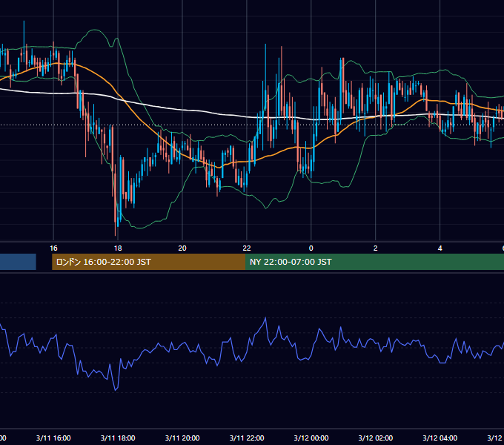Click the '3/12 02:00' date label
The width and height of the screenshot is (504, 445).
(376, 438)
